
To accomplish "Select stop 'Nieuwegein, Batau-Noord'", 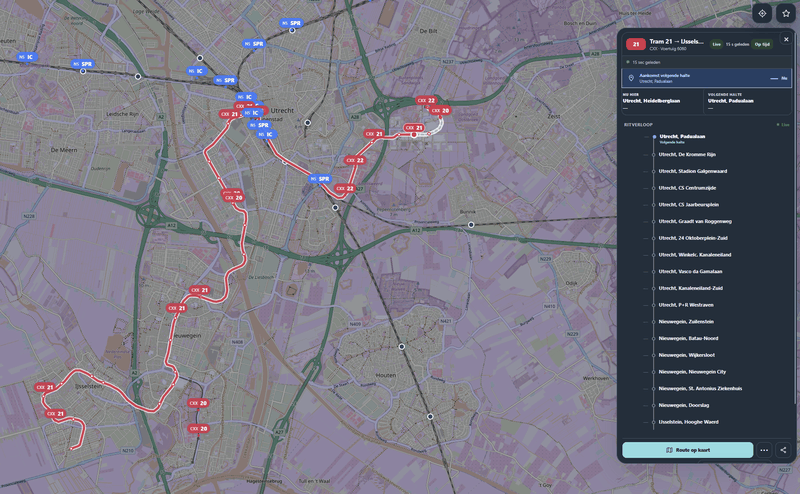I will [688, 338].
